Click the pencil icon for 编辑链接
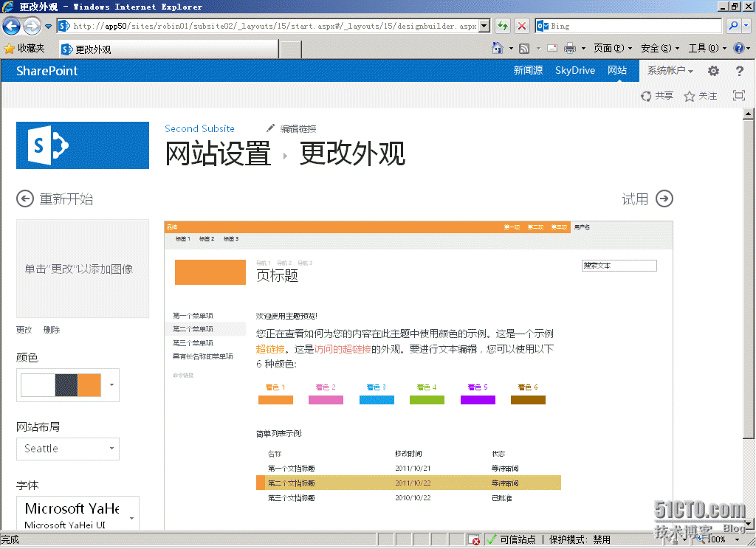The height and width of the screenshot is (549, 756). click(270, 128)
